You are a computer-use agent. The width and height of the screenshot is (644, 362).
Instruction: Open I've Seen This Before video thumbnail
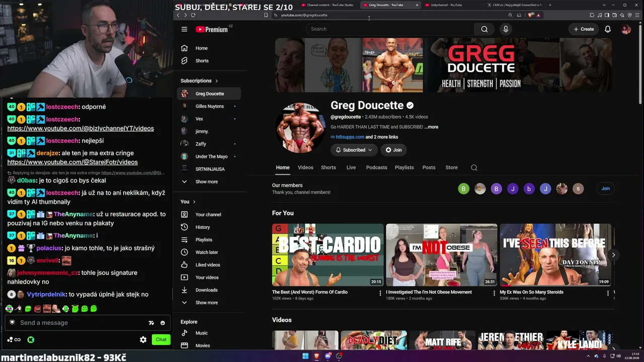pyautogui.click(x=555, y=255)
